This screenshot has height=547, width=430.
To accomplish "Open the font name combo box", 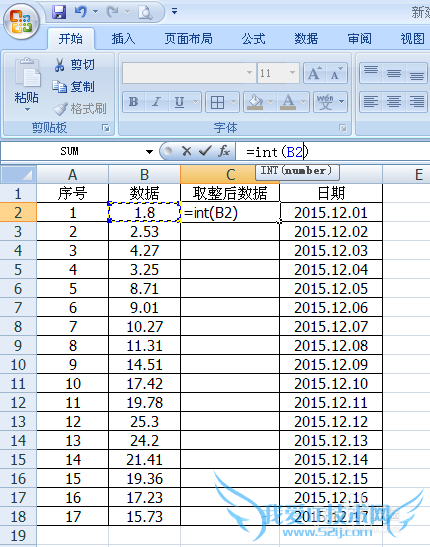I will click(189, 73).
